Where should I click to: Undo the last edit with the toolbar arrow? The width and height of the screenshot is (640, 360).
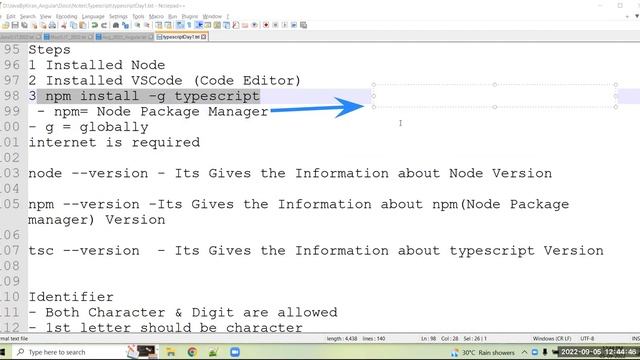point(94,25)
